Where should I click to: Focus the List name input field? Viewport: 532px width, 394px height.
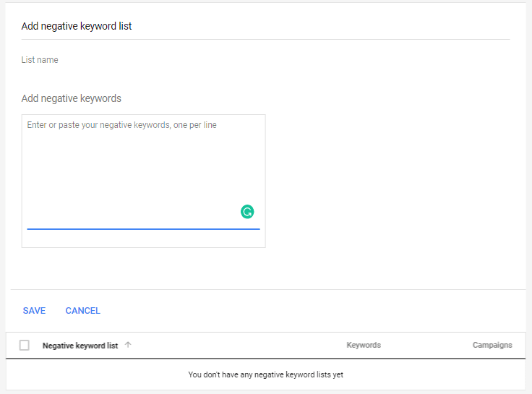145,60
